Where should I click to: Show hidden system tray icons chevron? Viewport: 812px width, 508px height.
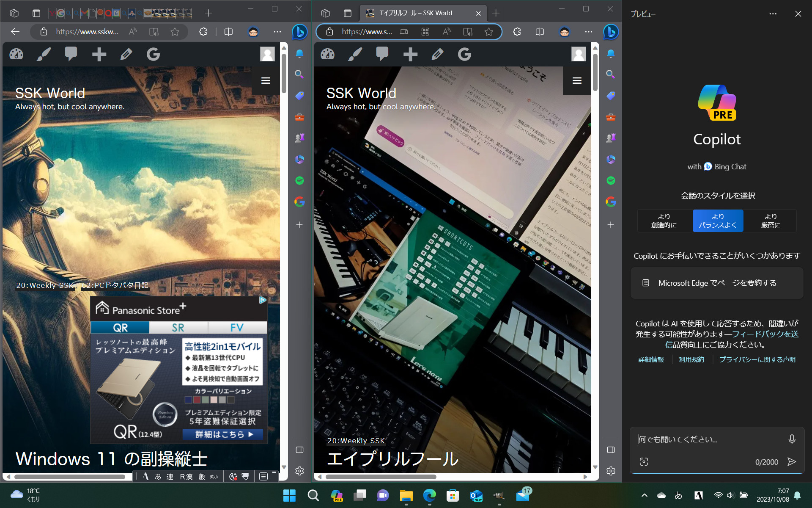pos(644,495)
